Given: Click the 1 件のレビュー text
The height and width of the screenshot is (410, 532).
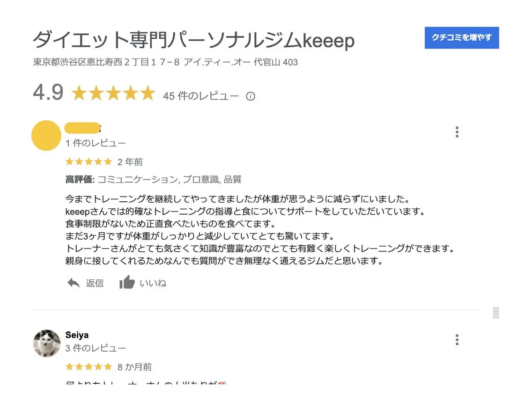Looking at the screenshot, I should (x=96, y=143).
